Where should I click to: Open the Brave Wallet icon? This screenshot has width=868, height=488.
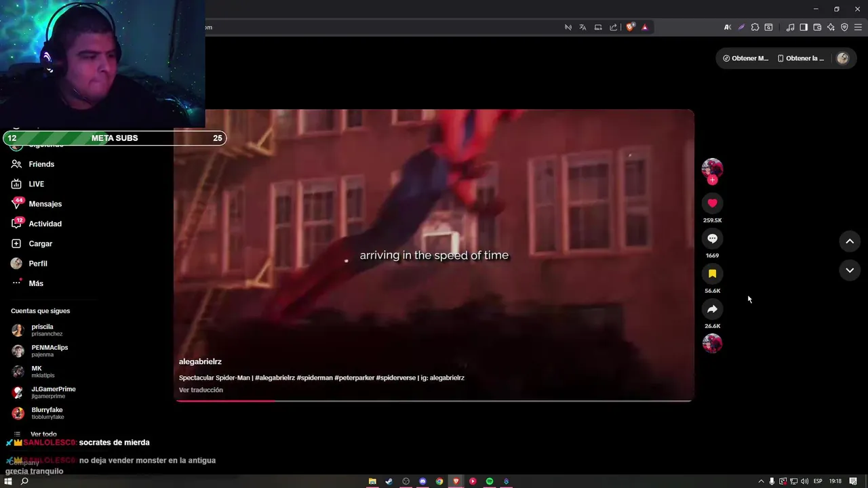pyautogui.click(x=817, y=27)
